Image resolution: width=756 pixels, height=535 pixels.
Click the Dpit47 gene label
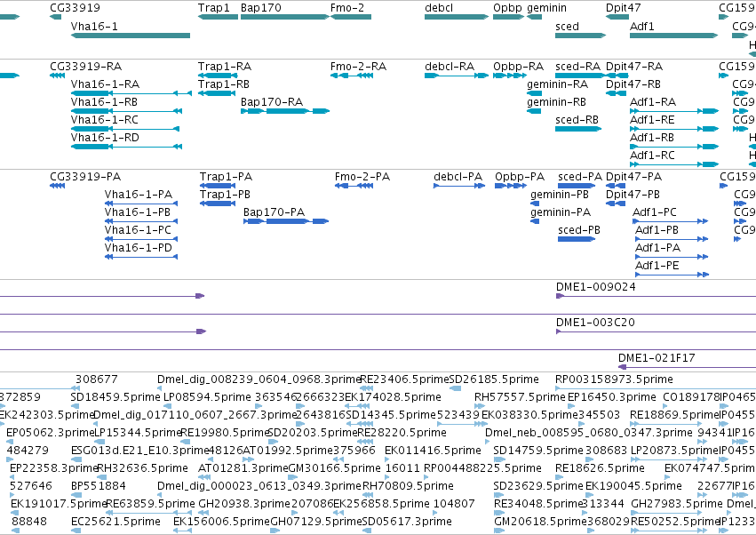click(624, 8)
